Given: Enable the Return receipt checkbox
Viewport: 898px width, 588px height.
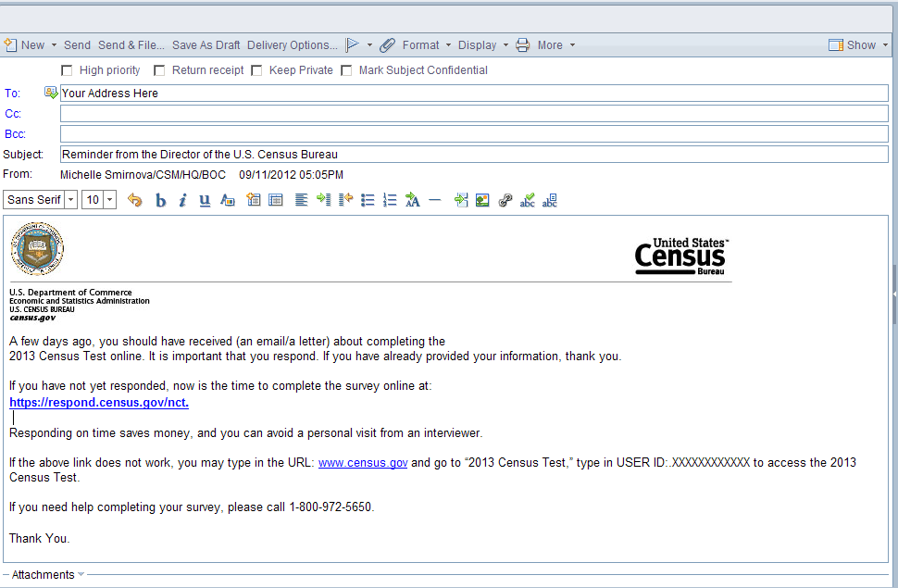Looking at the screenshot, I should tap(159, 70).
